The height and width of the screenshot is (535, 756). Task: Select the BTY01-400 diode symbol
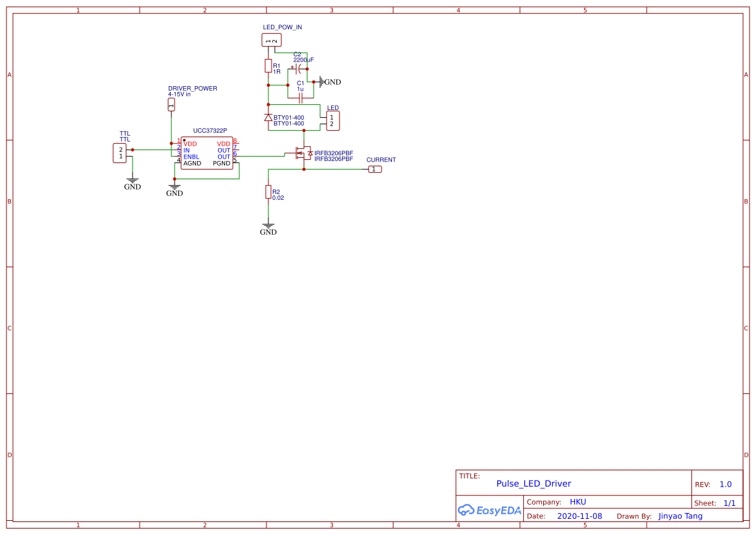(x=268, y=118)
